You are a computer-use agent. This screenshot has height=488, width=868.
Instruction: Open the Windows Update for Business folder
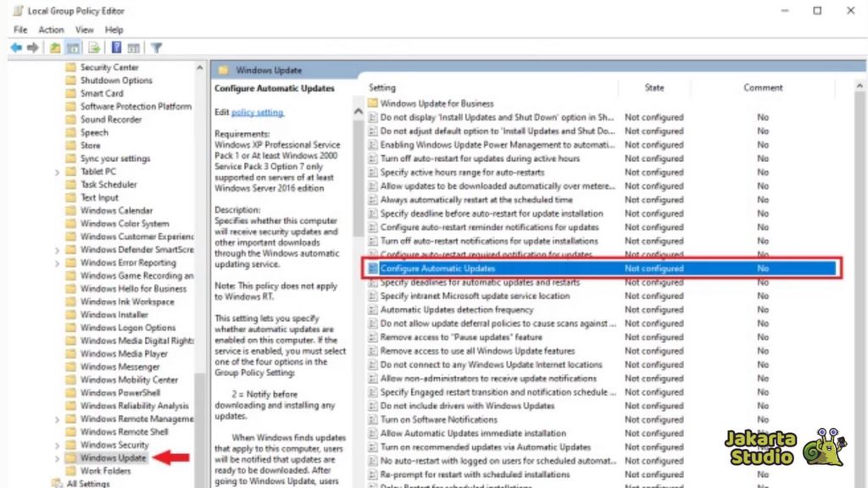pos(437,103)
